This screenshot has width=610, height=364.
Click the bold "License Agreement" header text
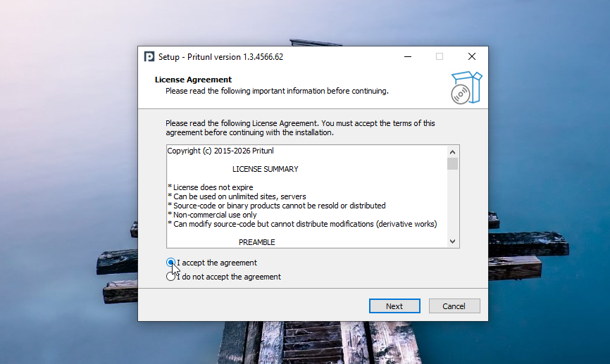(x=193, y=80)
